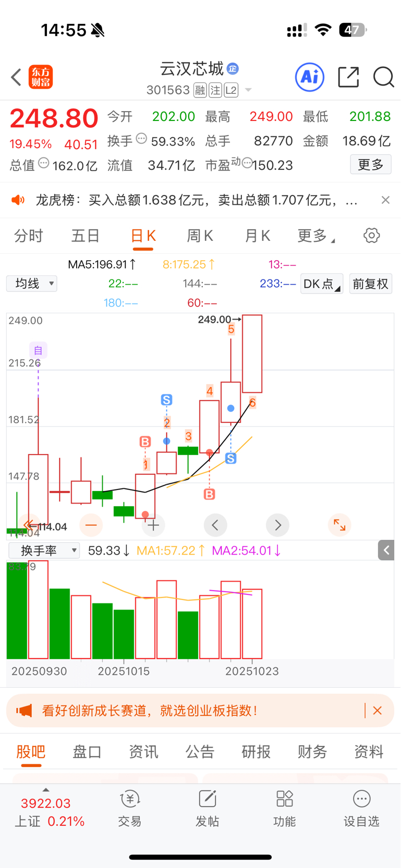Dismiss the 龙虎榜 notice

(385, 200)
